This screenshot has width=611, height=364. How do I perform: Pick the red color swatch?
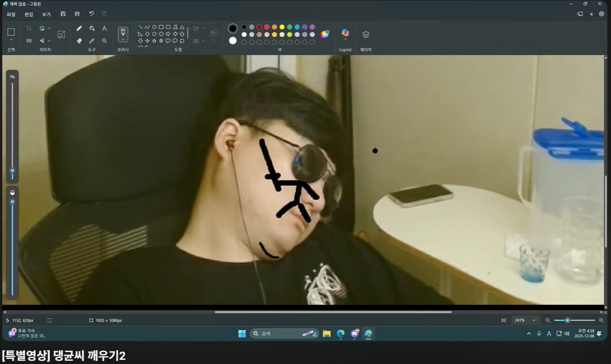[x=267, y=27]
